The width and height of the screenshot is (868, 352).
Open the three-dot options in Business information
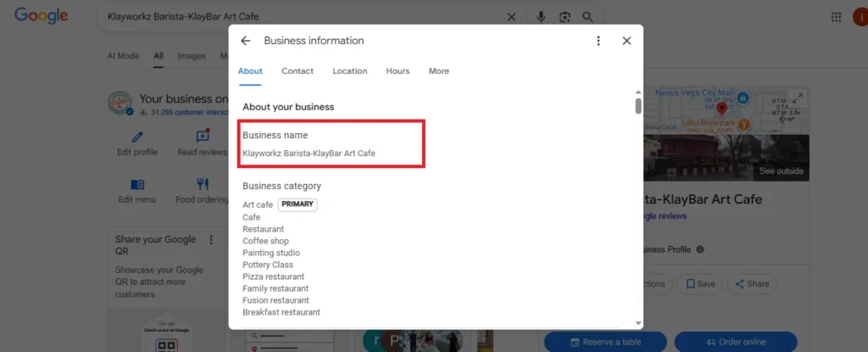pyautogui.click(x=598, y=41)
